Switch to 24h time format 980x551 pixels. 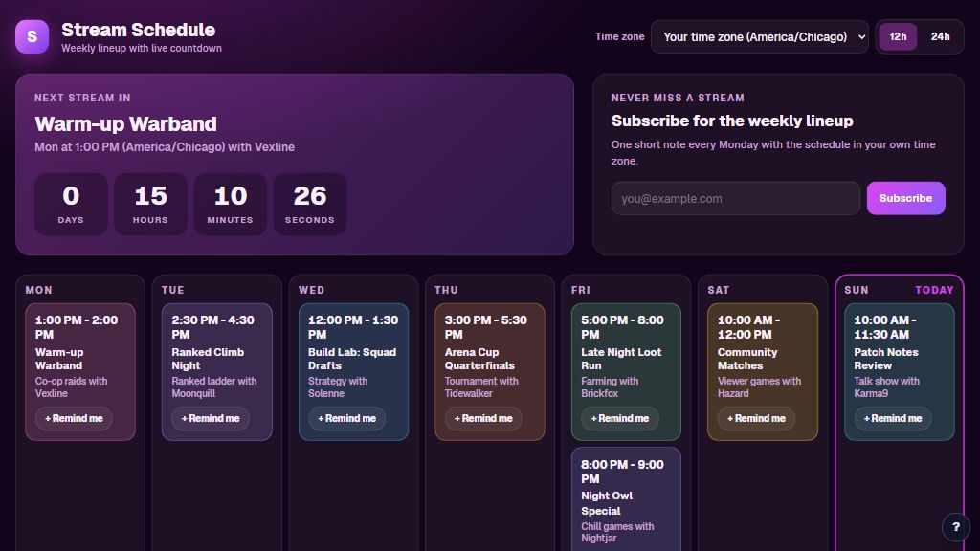click(x=940, y=37)
